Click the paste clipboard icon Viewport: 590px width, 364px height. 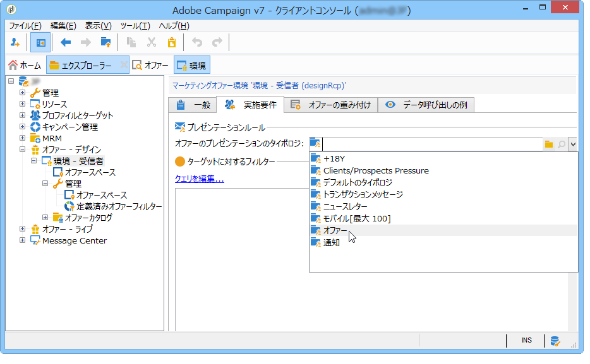pos(172,42)
